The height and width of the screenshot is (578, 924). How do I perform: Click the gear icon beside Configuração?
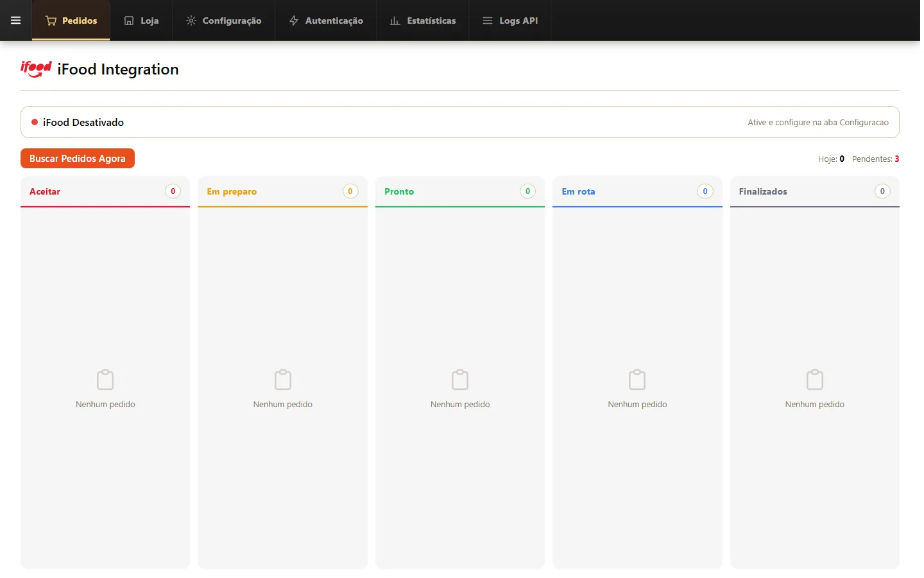coord(191,21)
